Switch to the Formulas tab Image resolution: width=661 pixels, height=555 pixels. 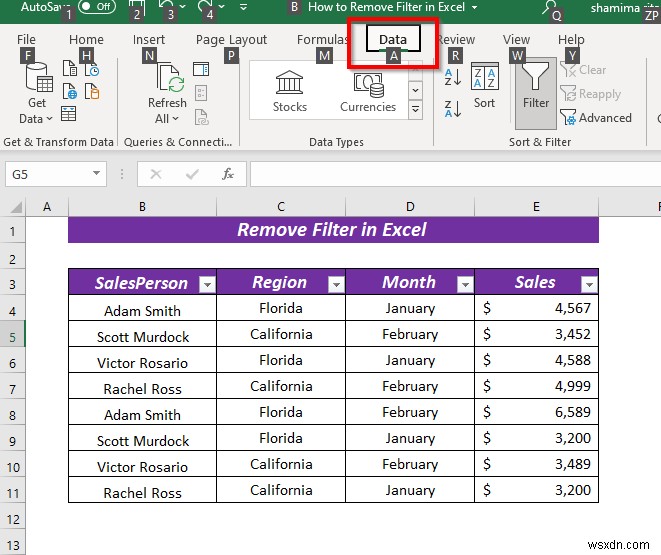pyautogui.click(x=322, y=39)
